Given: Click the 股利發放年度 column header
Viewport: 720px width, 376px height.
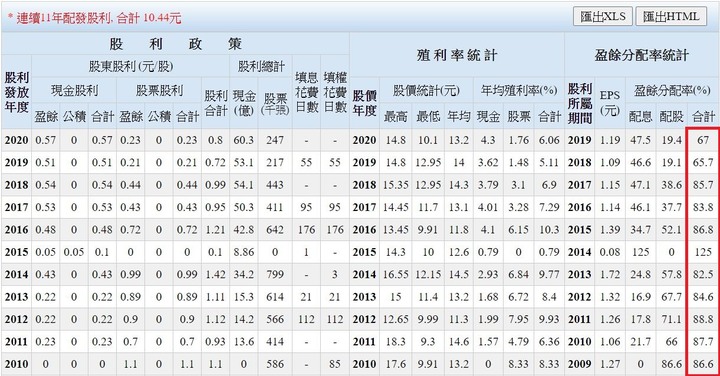Looking at the screenshot, I should click(17, 92).
